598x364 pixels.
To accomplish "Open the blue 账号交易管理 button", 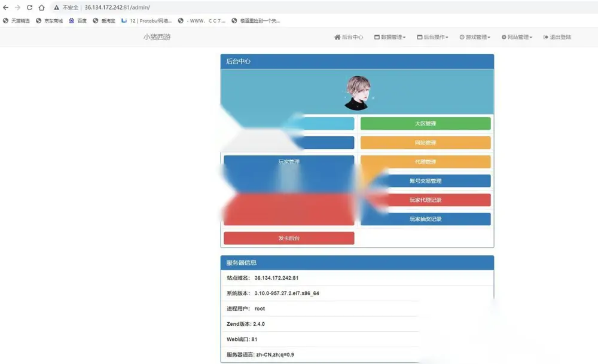I will [x=426, y=181].
